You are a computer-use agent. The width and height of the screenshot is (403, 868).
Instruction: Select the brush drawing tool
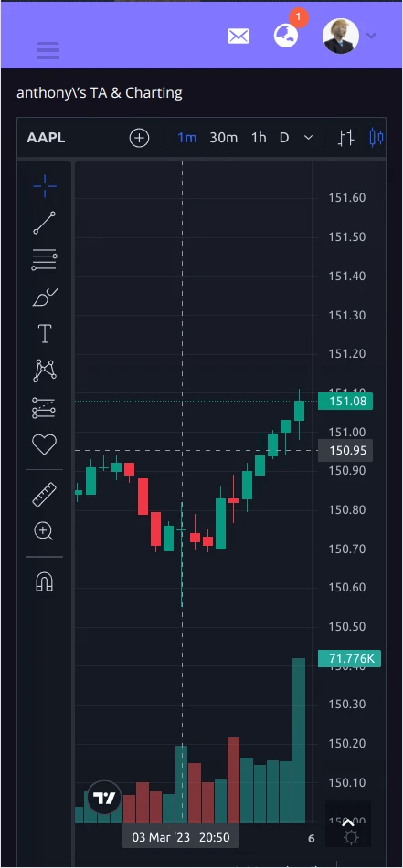click(x=45, y=298)
